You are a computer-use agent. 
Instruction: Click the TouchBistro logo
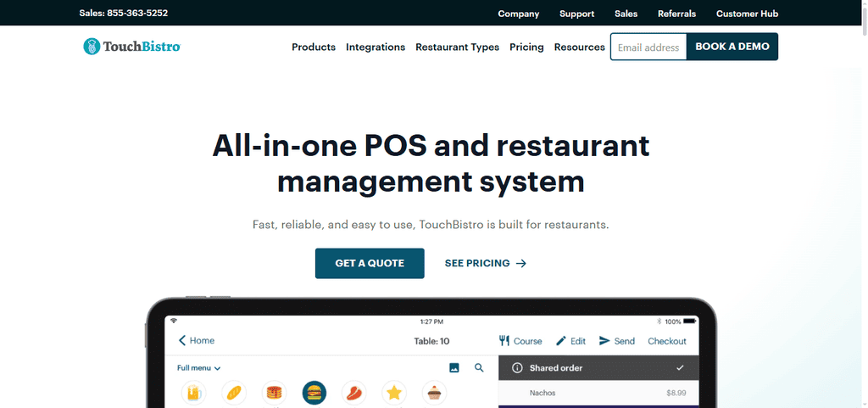click(131, 47)
